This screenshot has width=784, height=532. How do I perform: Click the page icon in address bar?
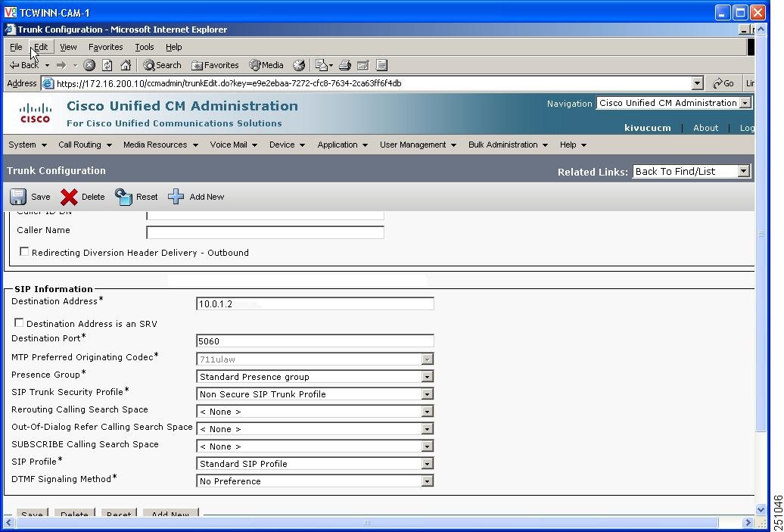(x=48, y=83)
